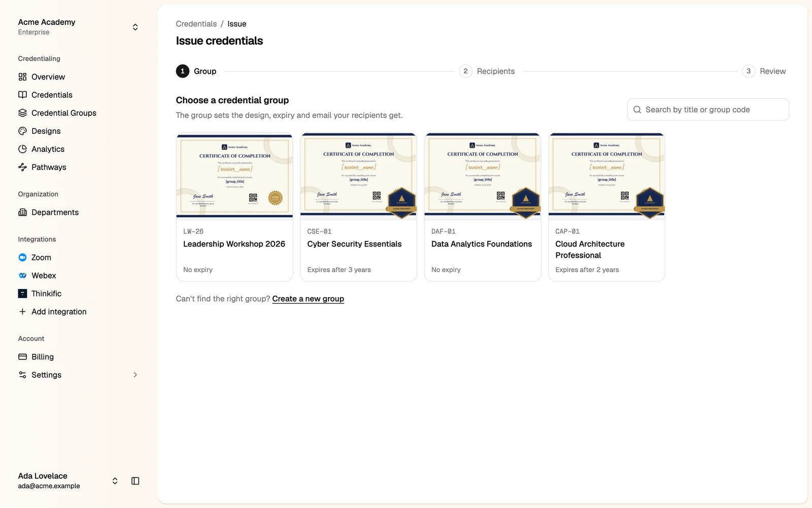This screenshot has width=812, height=508.
Task: Click the Cyber Security Essentials title
Action: coord(354,244)
